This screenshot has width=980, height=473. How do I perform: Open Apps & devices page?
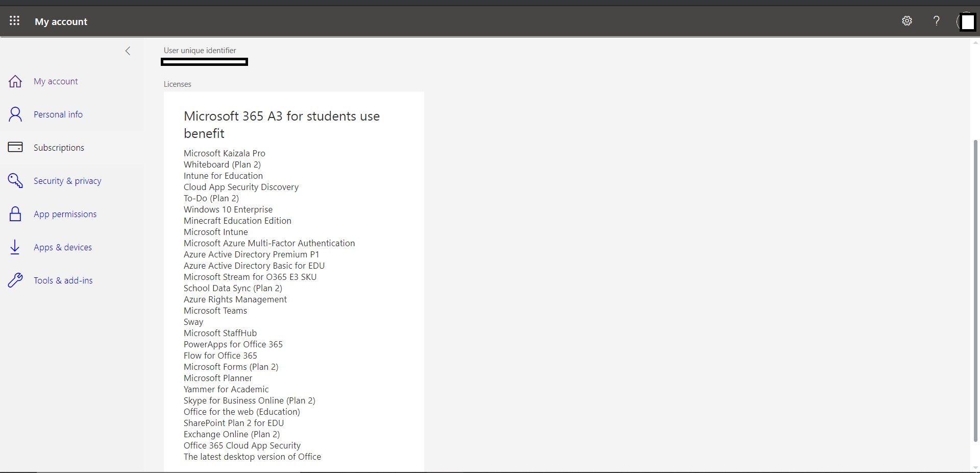(x=63, y=247)
